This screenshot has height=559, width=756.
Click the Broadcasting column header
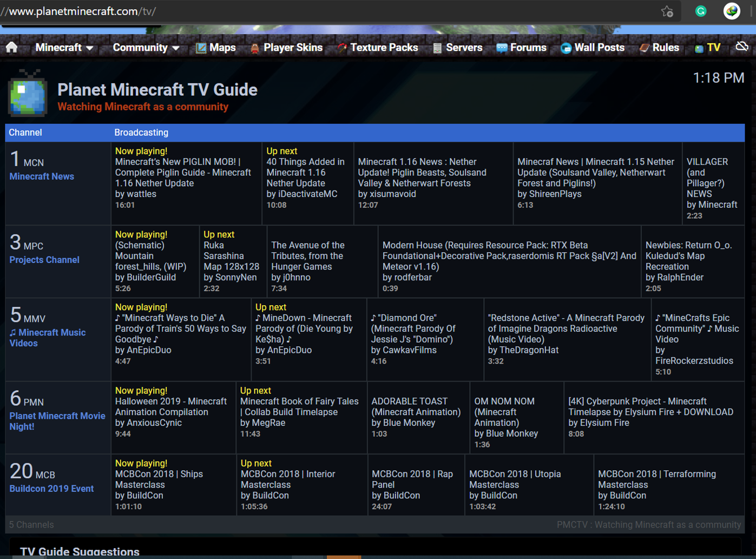coord(141,133)
